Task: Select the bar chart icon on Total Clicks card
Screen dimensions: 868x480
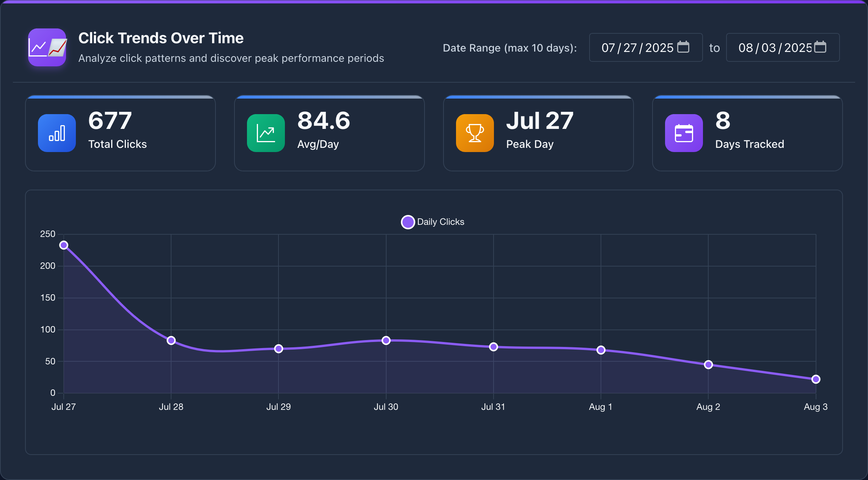Action: (x=57, y=133)
